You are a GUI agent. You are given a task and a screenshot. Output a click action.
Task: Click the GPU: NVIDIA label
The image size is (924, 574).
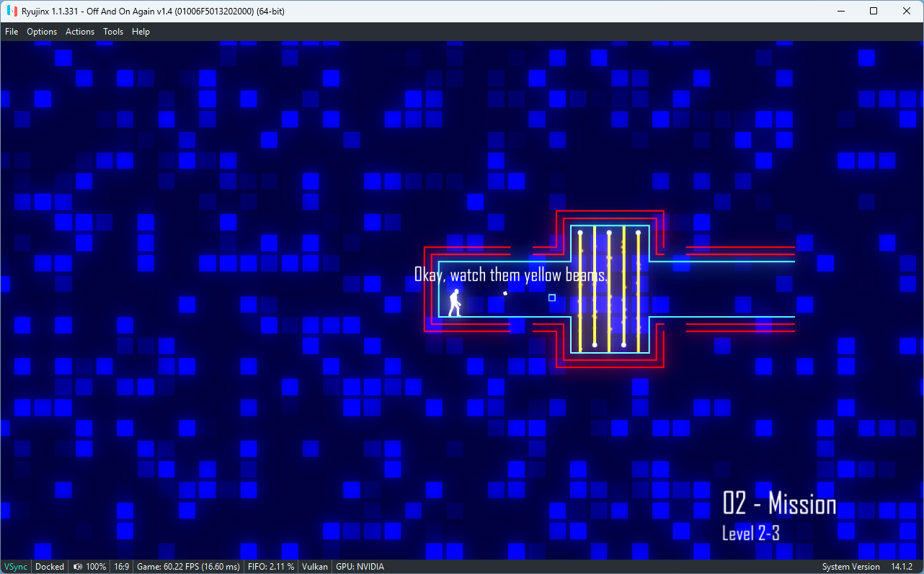360,567
